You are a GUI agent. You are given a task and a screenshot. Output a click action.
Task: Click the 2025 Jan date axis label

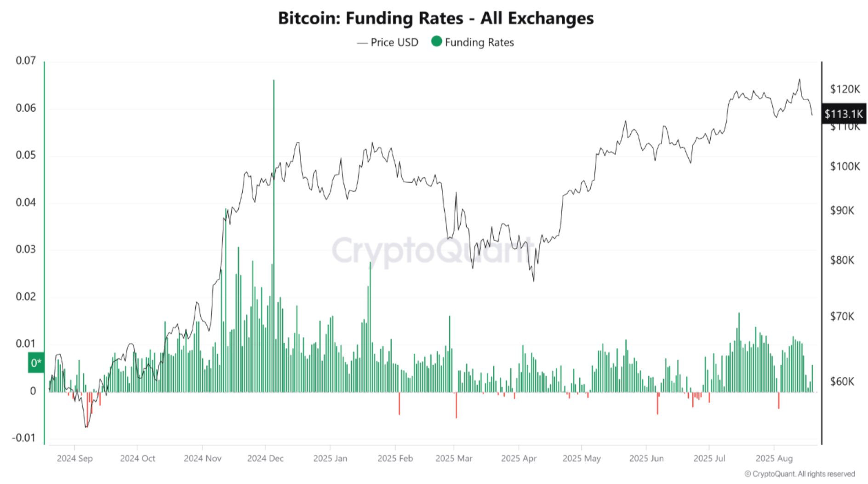330,458
